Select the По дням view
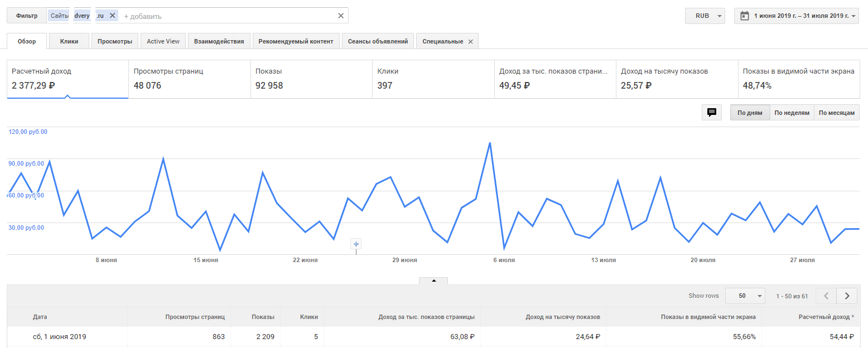Screen dimensions: 868x348 click(x=750, y=113)
